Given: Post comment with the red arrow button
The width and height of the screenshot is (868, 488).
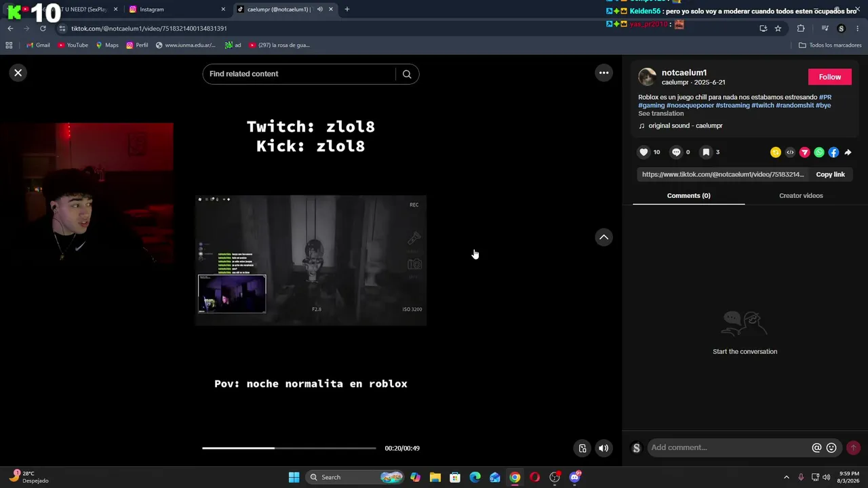Looking at the screenshot, I should click(853, 447).
